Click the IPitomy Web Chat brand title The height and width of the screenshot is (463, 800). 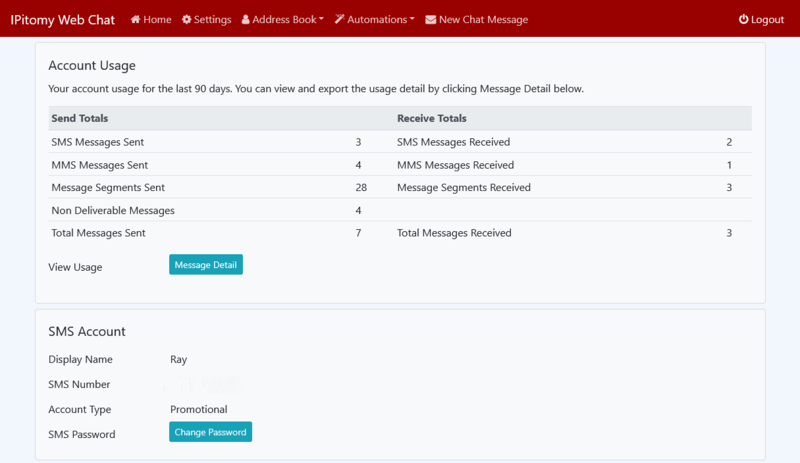click(62, 20)
